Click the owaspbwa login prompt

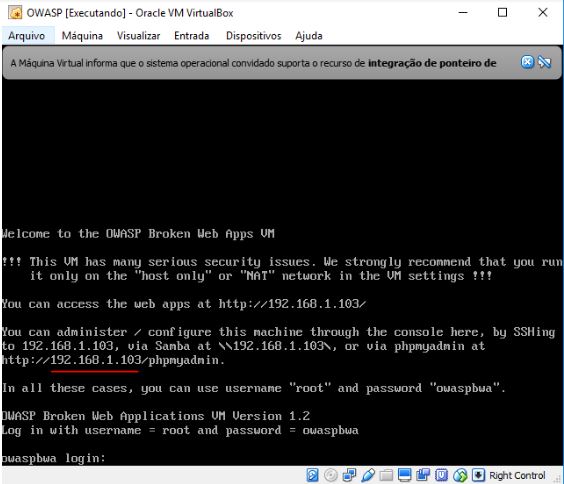53,458
